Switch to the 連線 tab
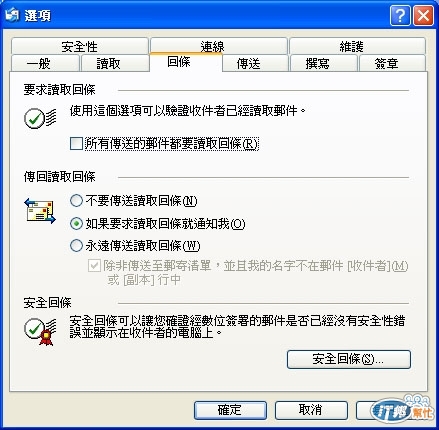The width and height of the screenshot is (439, 430). [x=219, y=45]
